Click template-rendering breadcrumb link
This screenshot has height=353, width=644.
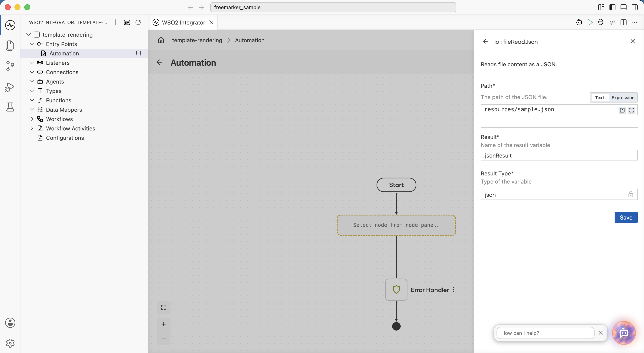pos(197,40)
